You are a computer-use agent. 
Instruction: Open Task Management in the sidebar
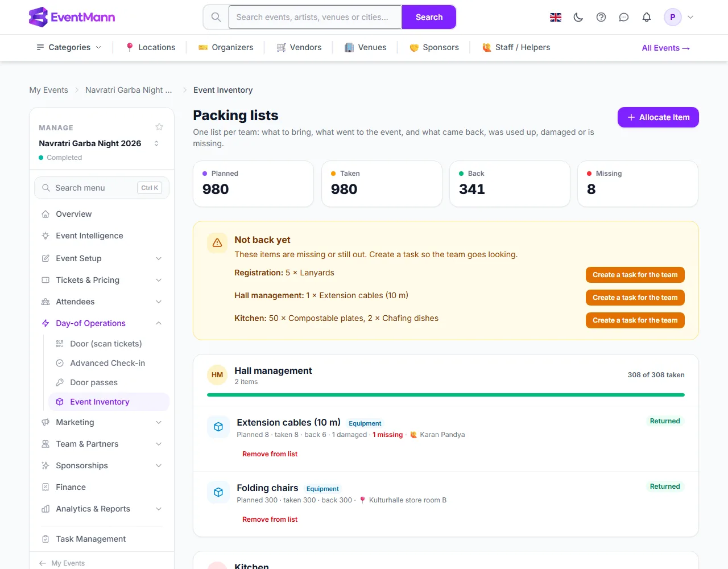coord(102,539)
